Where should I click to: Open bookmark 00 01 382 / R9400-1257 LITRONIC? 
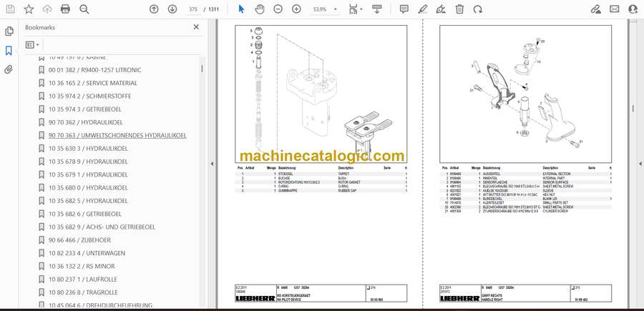95,70
